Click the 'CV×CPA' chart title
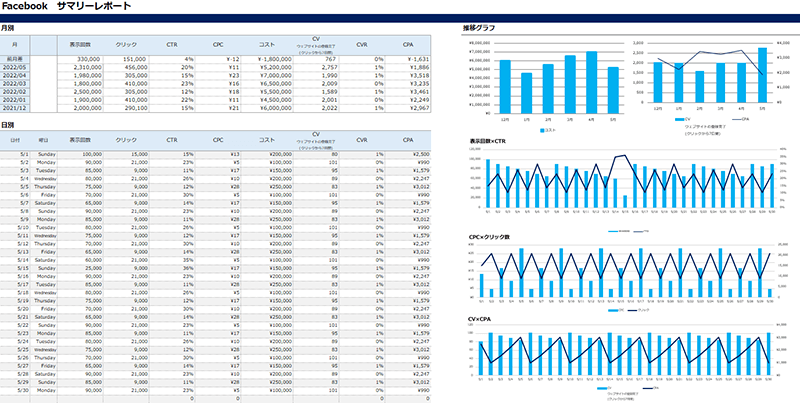 [x=481, y=319]
